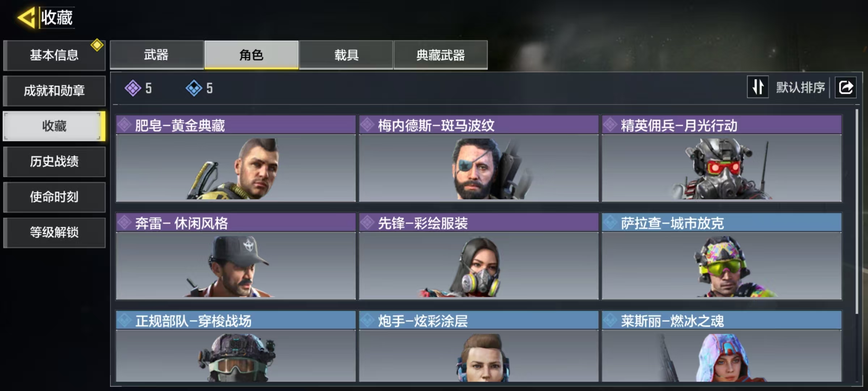Open the 默认排序 sort dropdown
Viewport: 868px width, 391px height.
800,87
